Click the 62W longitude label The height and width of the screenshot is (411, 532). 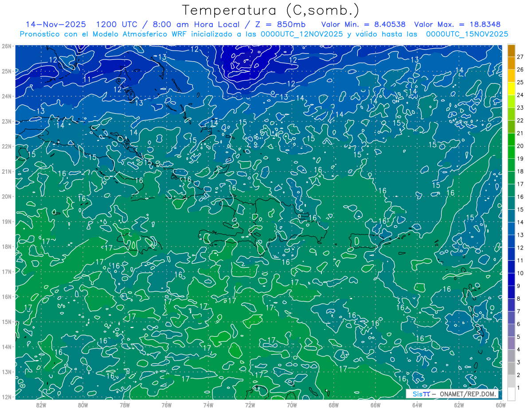pos(459,405)
